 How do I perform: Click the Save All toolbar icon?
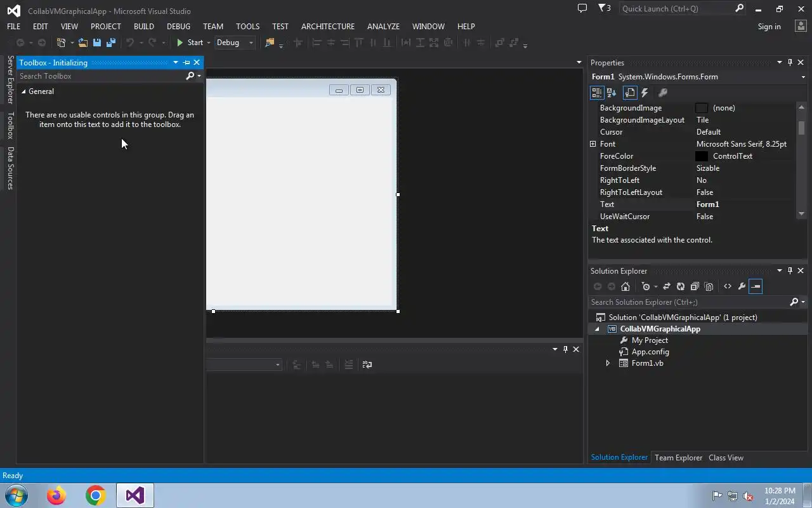[x=111, y=43]
